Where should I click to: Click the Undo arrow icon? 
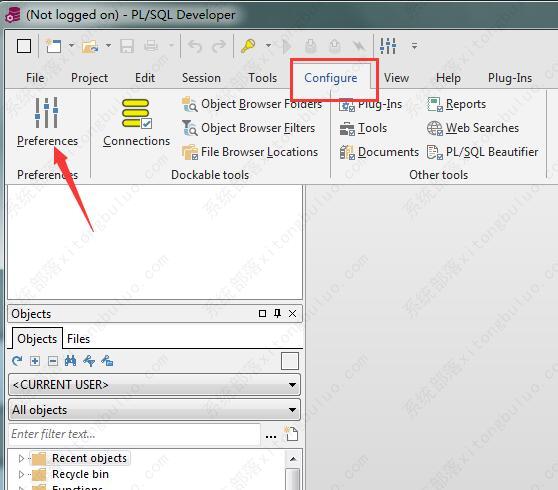point(195,46)
